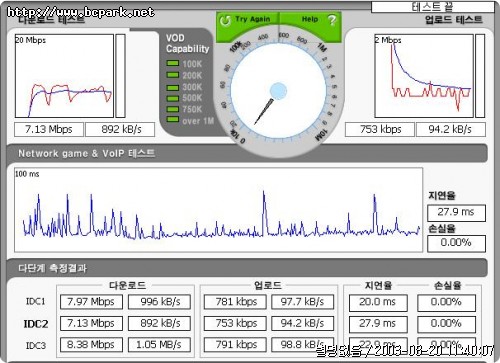Click the 2 Mbps scale label

[388, 40]
